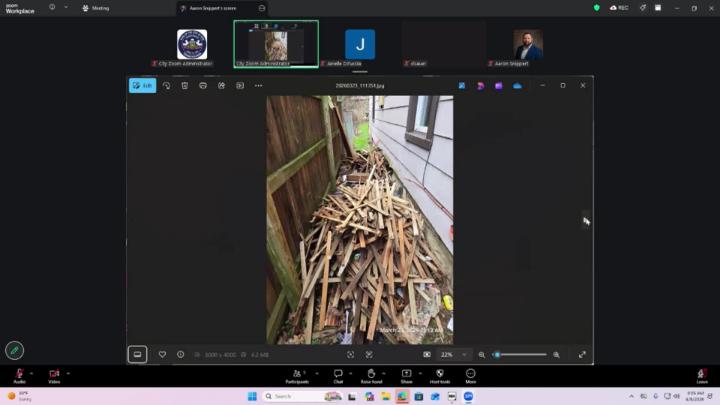Expand the Video options arrow
This screenshot has width=720, height=405.
[68, 373]
